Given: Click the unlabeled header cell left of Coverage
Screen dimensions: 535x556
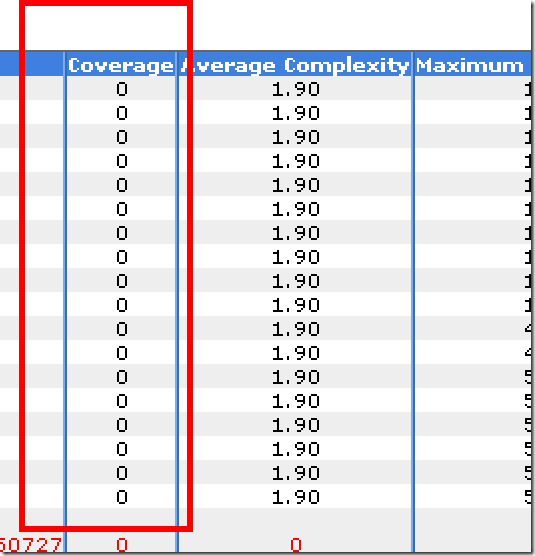Looking at the screenshot, I should click(x=32, y=65).
